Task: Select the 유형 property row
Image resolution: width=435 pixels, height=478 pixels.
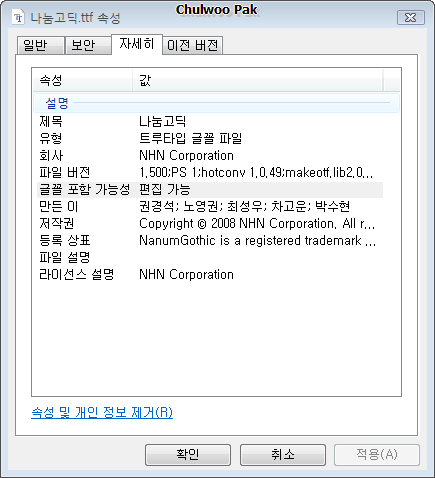Action: coord(210,138)
